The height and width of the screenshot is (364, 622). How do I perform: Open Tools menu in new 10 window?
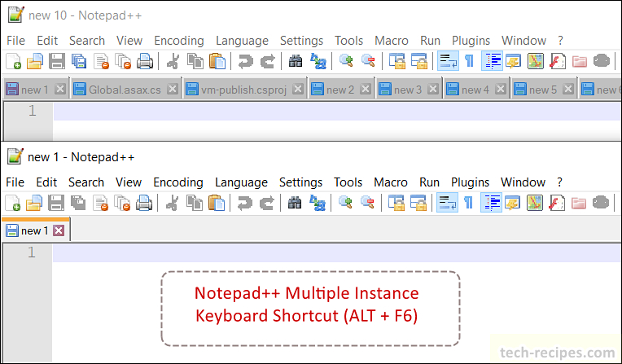coord(348,41)
